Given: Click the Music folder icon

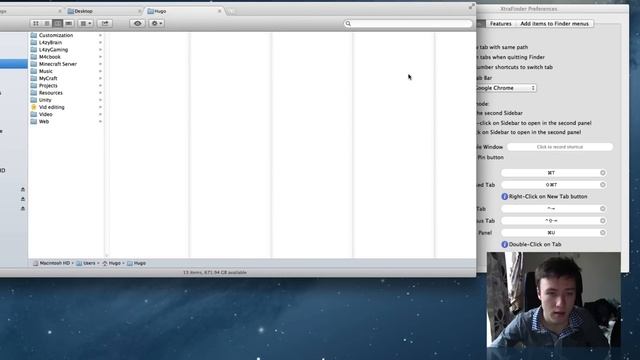Looking at the screenshot, I should pyautogui.click(x=34, y=71).
